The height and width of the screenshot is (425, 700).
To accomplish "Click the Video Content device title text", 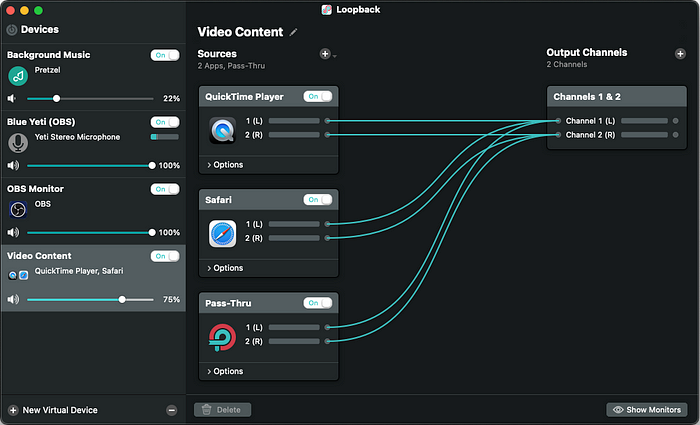I will tap(39, 256).
